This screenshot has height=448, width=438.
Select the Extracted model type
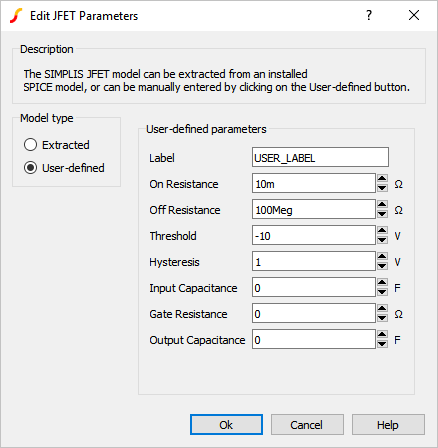(x=57, y=145)
